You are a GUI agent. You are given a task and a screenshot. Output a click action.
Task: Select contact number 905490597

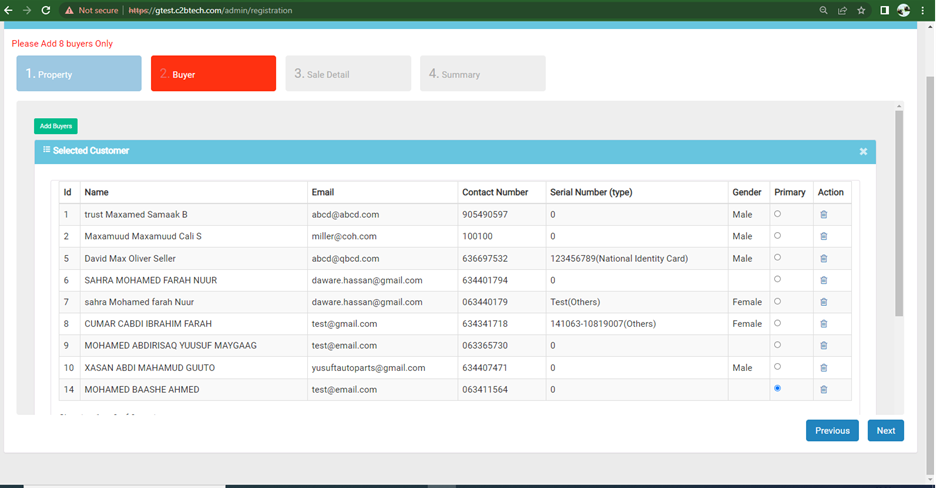coord(485,215)
